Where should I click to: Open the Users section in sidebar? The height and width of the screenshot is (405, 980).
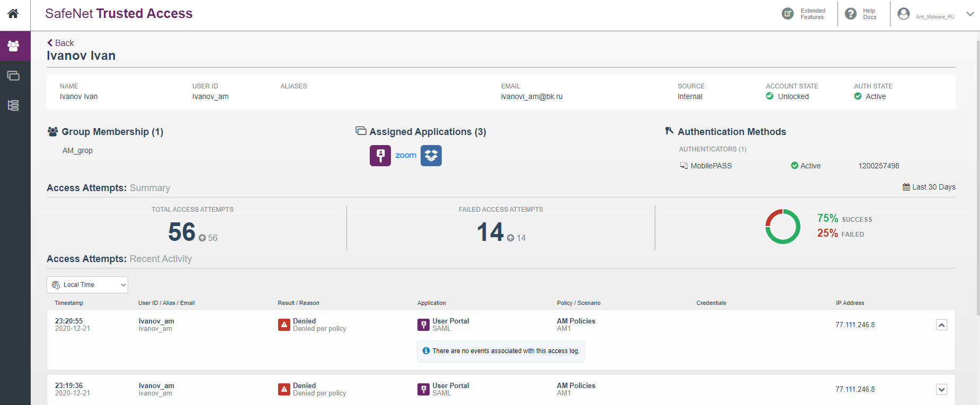(13, 46)
